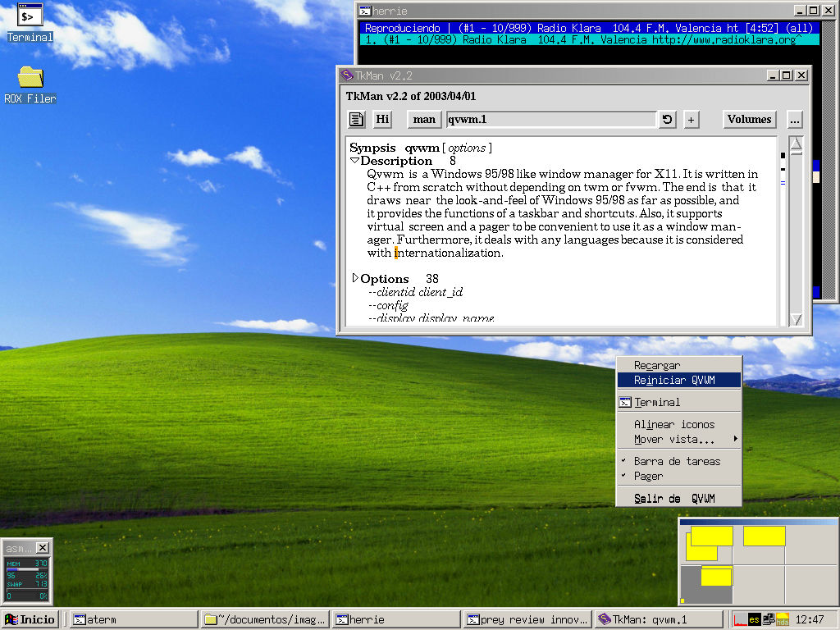Switch to the prey review innov taskbar button
The image size is (840, 630).
(x=527, y=620)
